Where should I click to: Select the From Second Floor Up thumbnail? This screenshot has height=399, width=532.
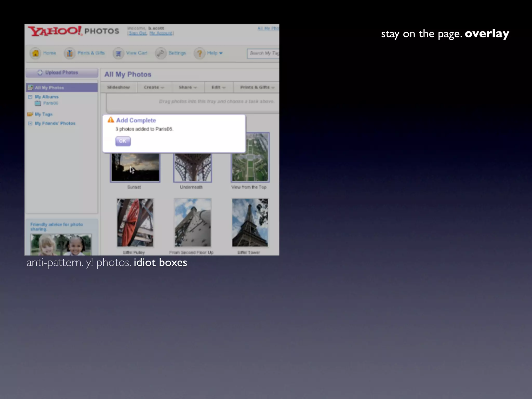pos(192,223)
